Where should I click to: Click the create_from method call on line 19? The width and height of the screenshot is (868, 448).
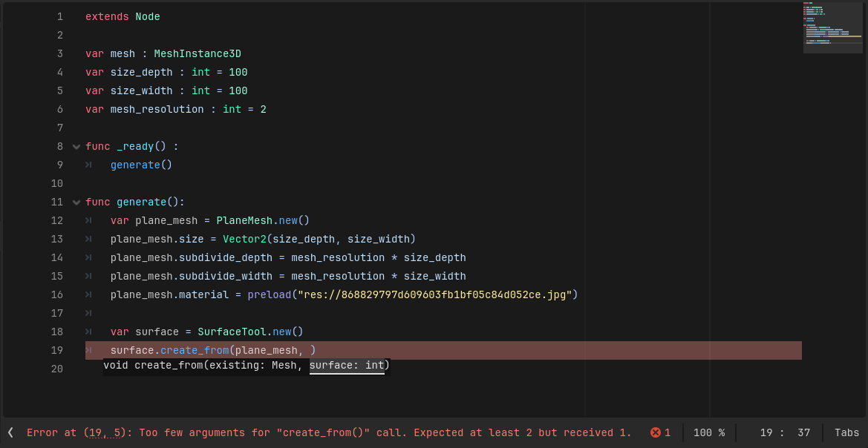point(195,350)
